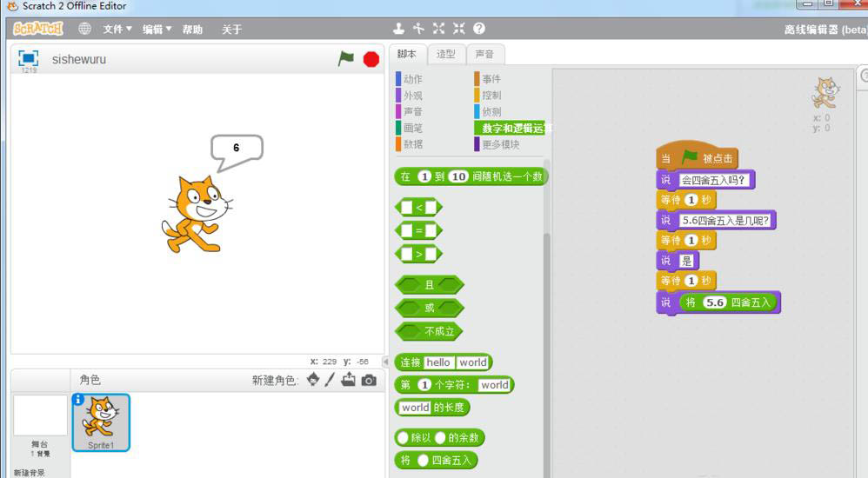Edit the 10 field in random block
868x478 pixels.
[458, 176]
